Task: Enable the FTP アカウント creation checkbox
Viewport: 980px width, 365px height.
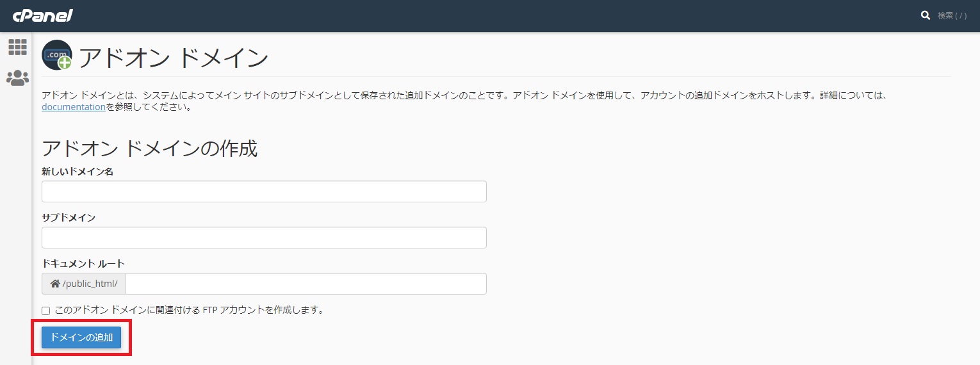Action: coord(46,311)
